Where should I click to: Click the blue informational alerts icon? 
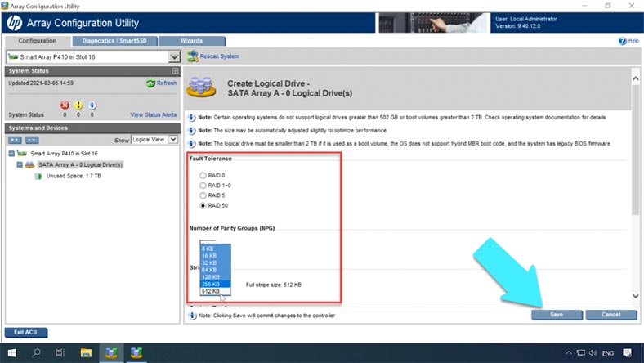tap(92, 105)
